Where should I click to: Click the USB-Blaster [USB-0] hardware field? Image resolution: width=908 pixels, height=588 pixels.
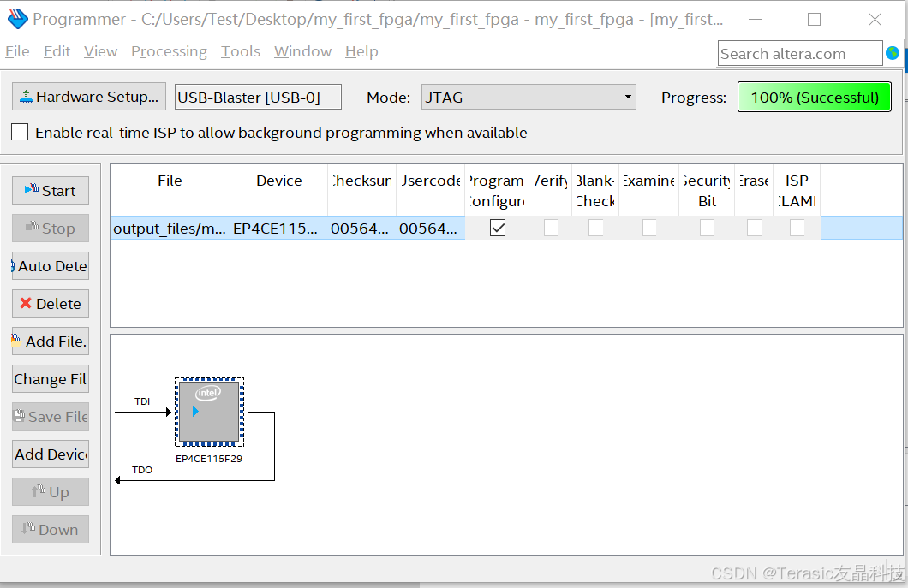point(258,97)
